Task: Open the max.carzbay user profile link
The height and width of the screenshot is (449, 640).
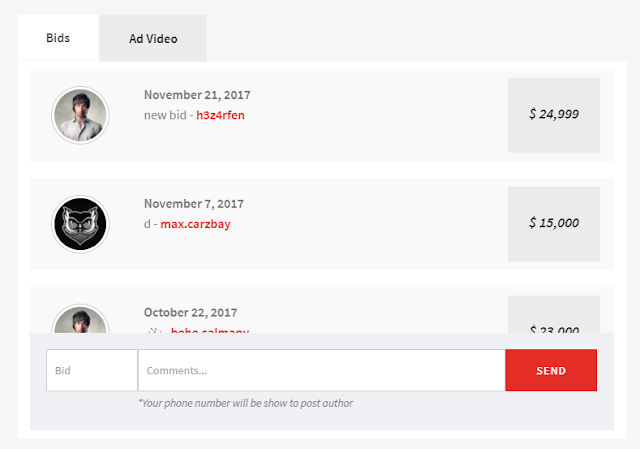Action: [195, 224]
